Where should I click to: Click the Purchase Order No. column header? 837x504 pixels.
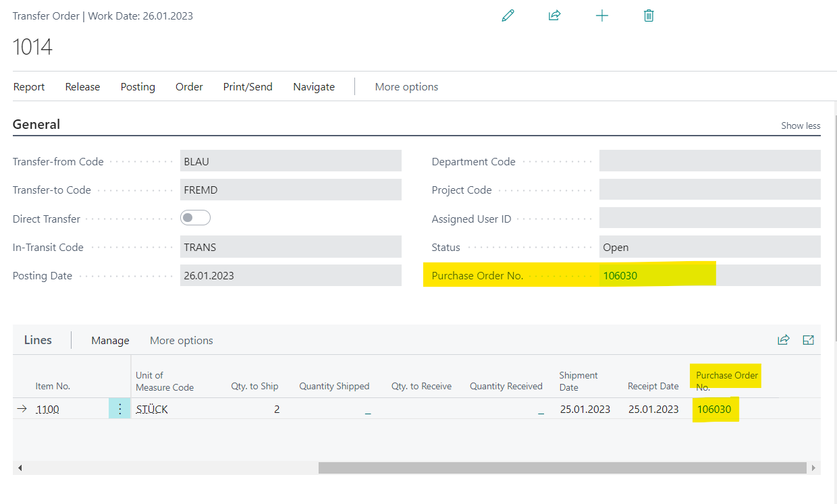pos(727,381)
